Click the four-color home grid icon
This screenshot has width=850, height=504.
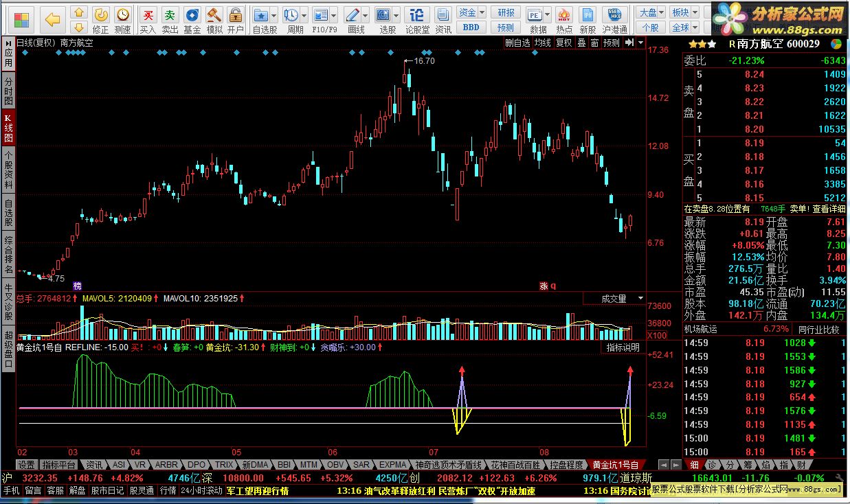[22, 19]
